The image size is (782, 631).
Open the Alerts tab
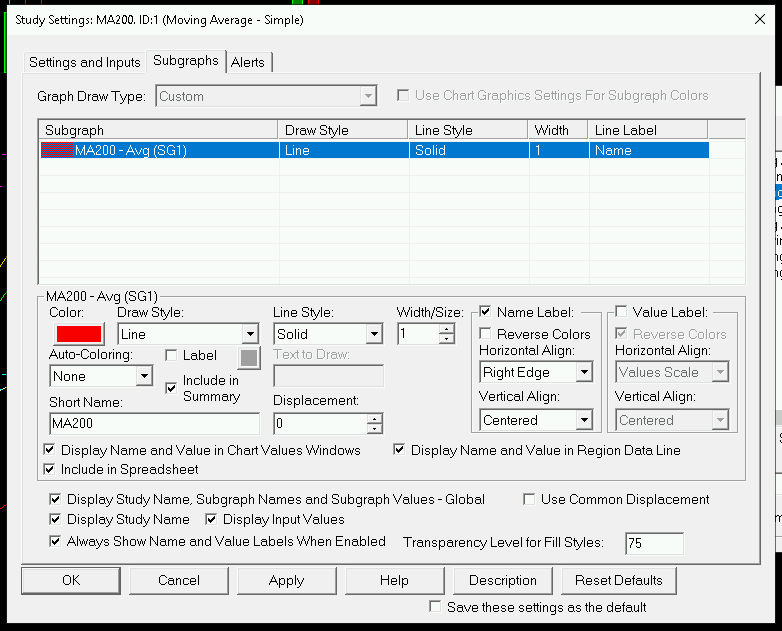248,62
